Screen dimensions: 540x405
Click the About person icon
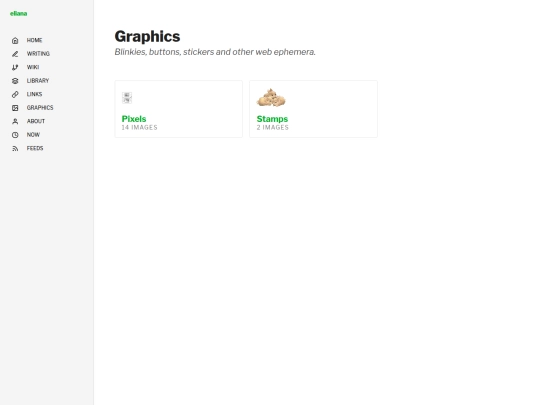[15, 121]
